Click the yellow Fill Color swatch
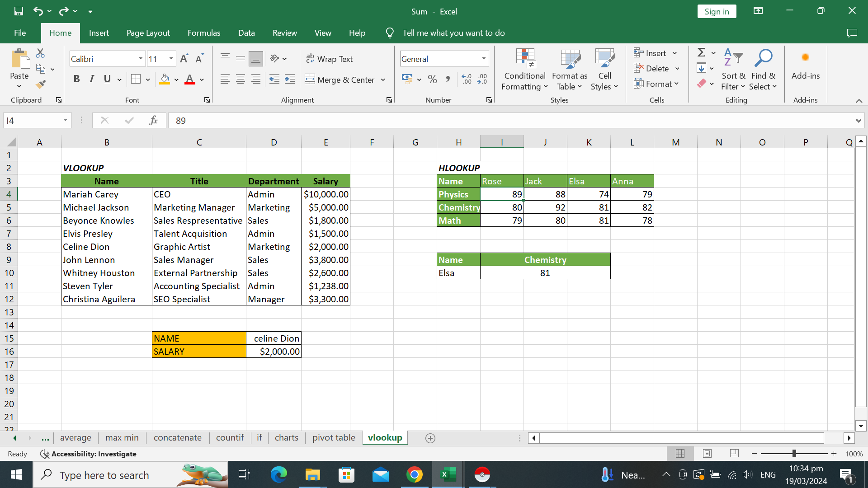The width and height of the screenshot is (868, 488). (x=165, y=80)
